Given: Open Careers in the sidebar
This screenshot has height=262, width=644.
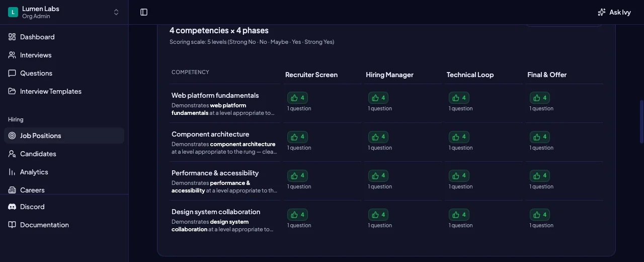Looking at the screenshot, I should 64,189.
